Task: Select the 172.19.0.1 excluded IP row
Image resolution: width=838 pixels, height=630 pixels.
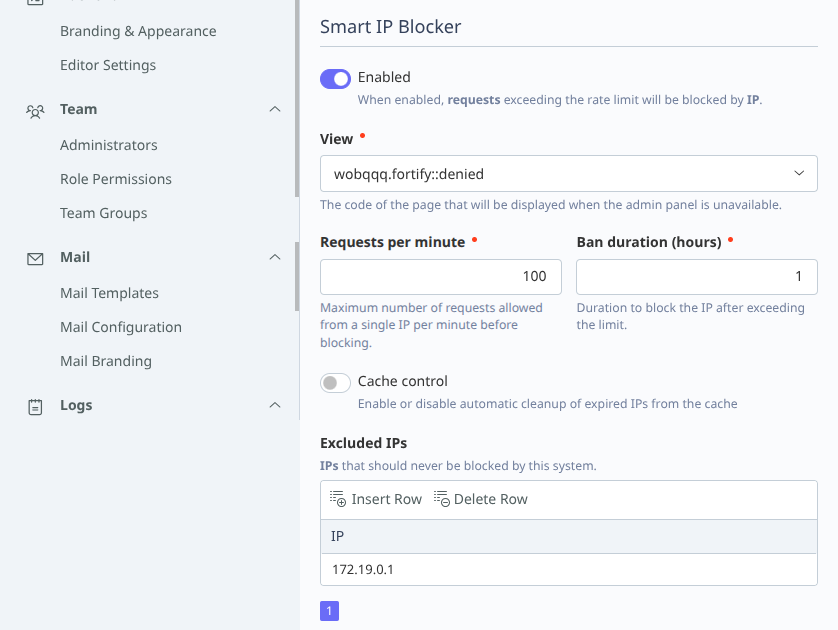Action: click(x=568, y=570)
